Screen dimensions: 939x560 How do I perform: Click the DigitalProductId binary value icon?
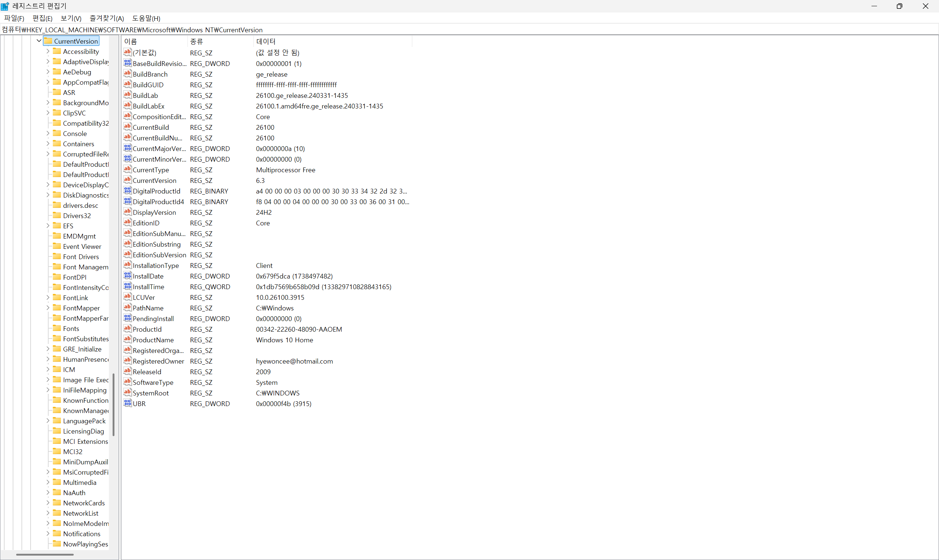click(128, 191)
